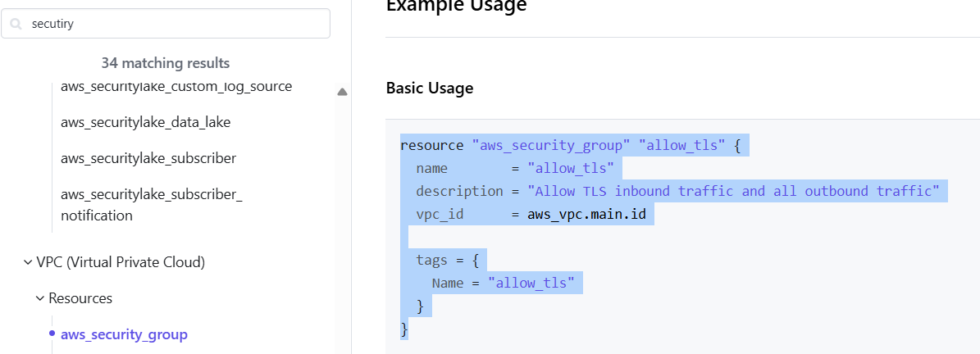This screenshot has height=354, width=980.
Task: Click the "allow_tls" resource name in first line
Action: click(681, 146)
